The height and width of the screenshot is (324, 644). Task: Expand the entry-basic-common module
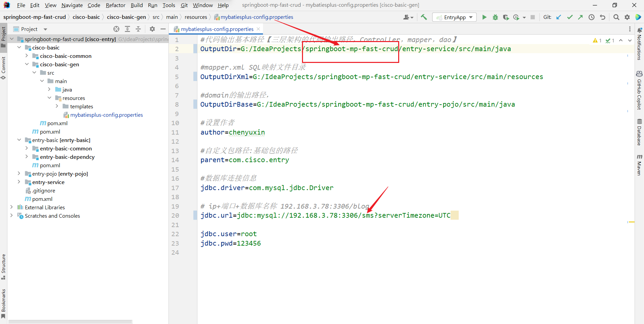coord(27,148)
